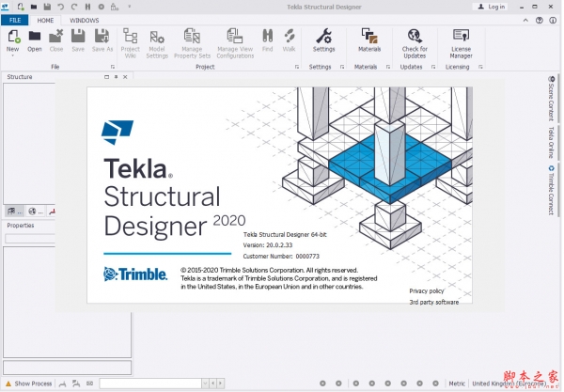Click the Save ribbon icon
The height and width of the screenshot is (392, 564).
click(x=78, y=40)
